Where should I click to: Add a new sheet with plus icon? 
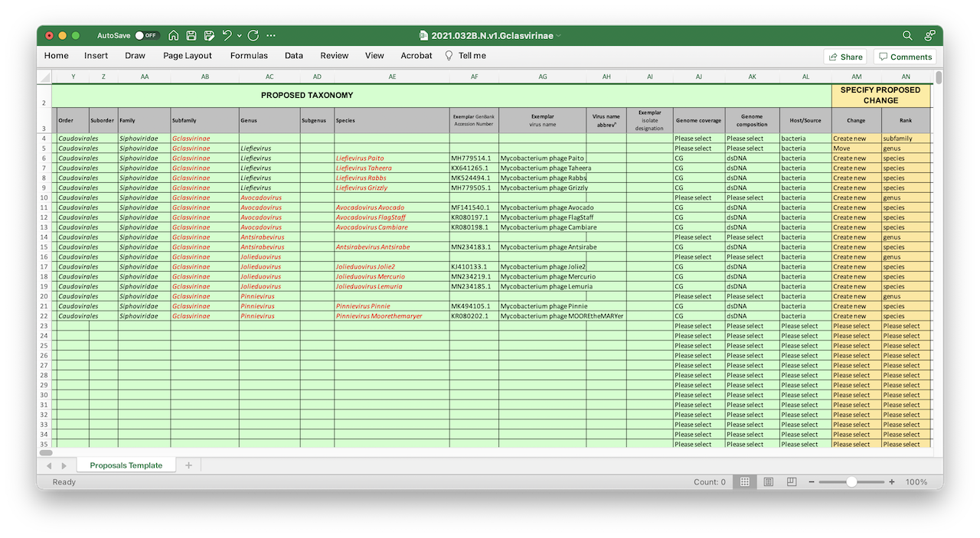pos(188,465)
